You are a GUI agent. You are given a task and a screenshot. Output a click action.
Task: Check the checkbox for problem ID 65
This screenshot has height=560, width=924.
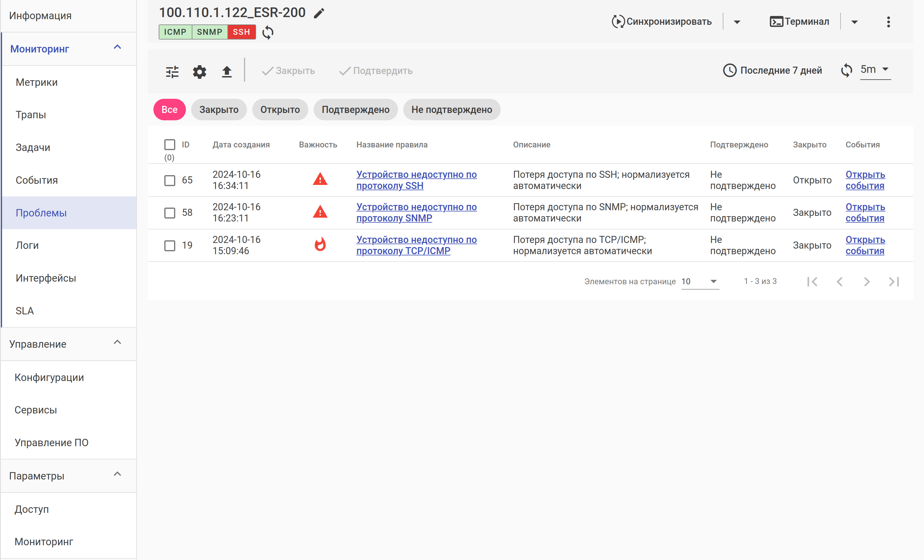(170, 180)
